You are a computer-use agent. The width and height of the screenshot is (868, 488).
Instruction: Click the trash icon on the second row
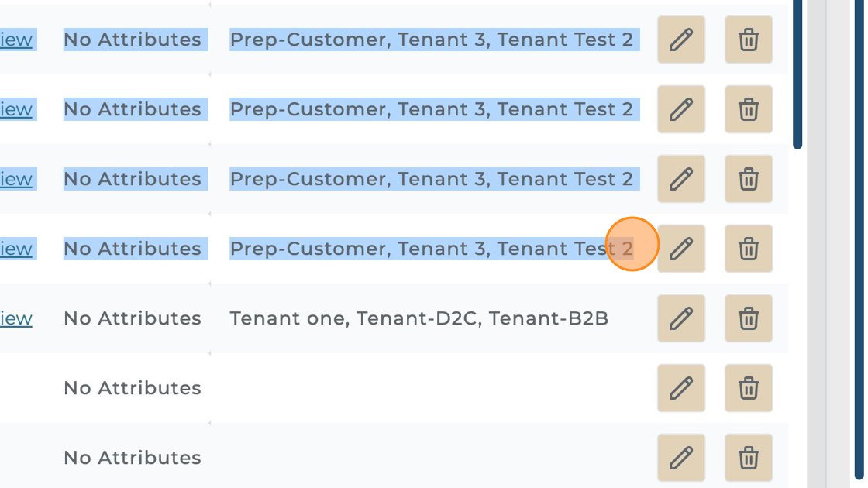tap(748, 109)
